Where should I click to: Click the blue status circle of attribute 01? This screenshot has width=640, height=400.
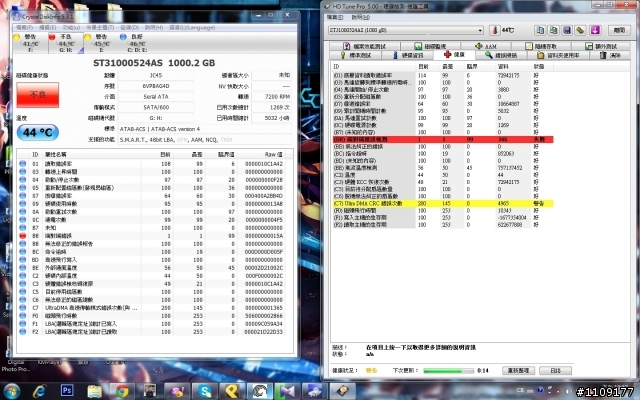[x=22, y=164]
